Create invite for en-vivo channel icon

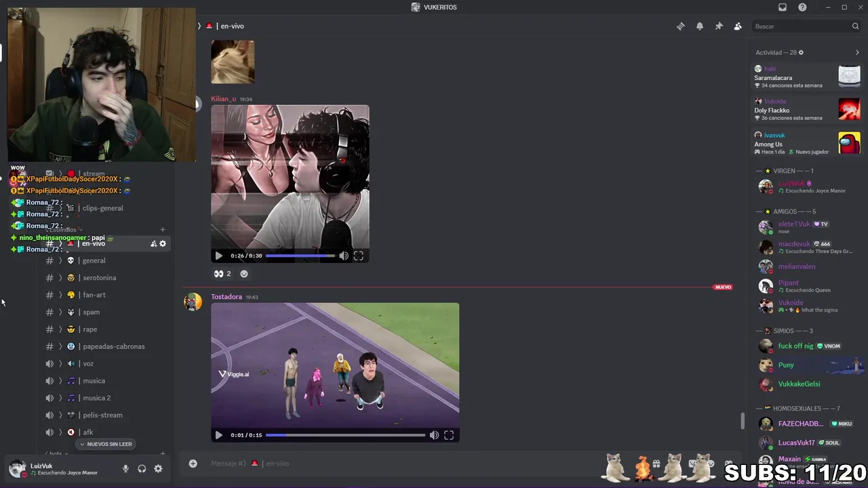(154, 244)
